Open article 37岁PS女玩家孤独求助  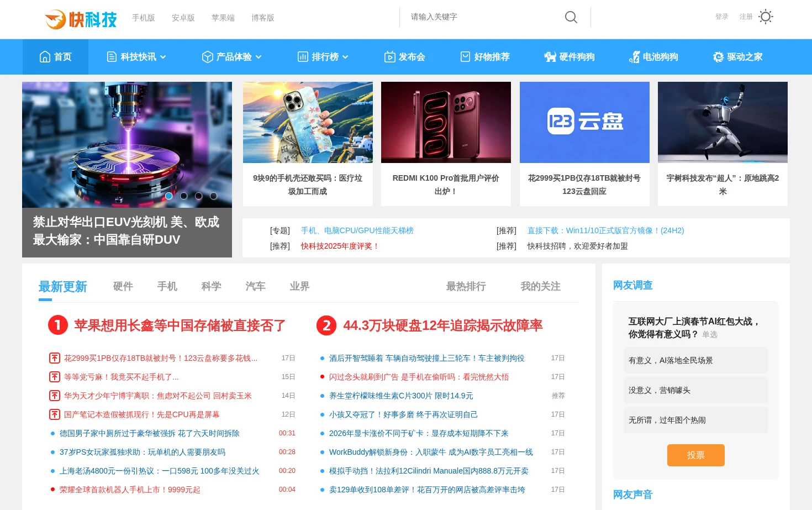tap(143, 452)
